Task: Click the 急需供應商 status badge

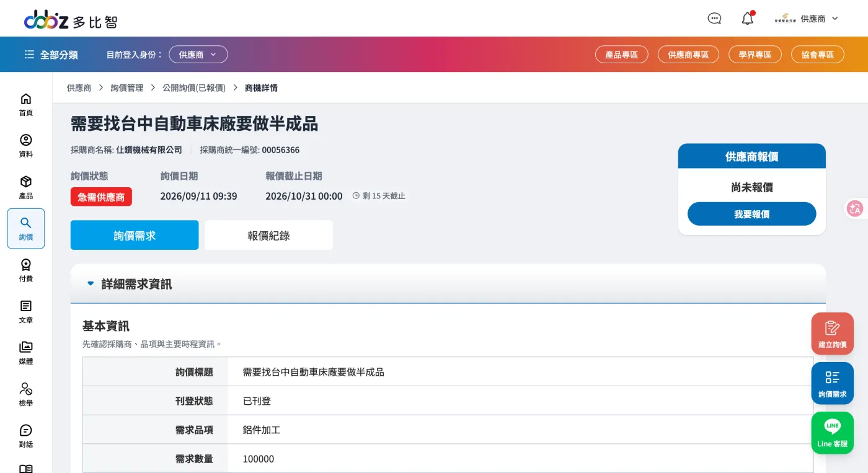Action: point(101,197)
